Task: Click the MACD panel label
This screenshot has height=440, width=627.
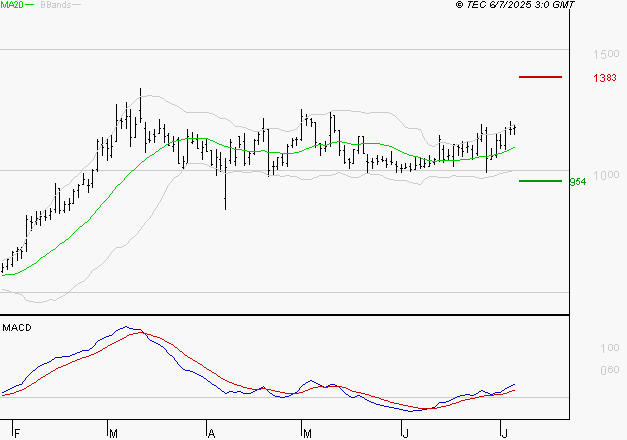Action: click(x=17, y=328)
